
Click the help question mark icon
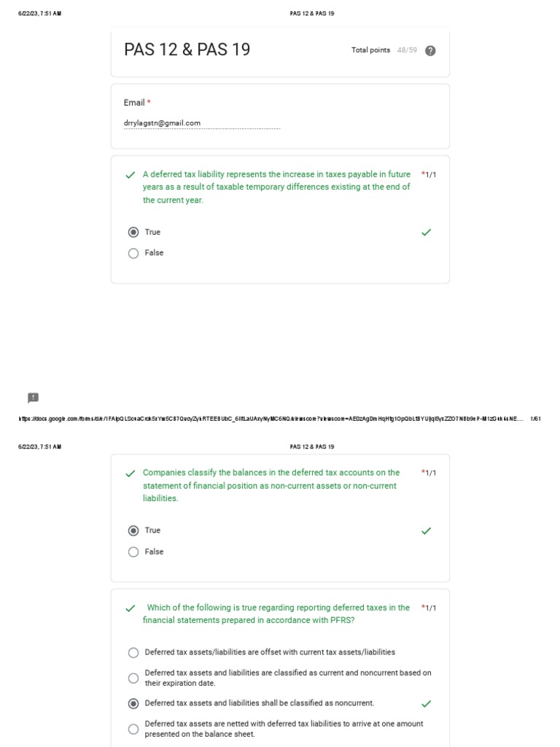[x=430, y=50]
